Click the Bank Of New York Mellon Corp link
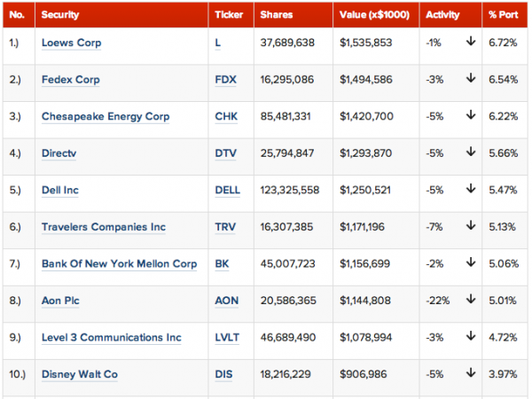The image size is (532, 399). [117, 264]
